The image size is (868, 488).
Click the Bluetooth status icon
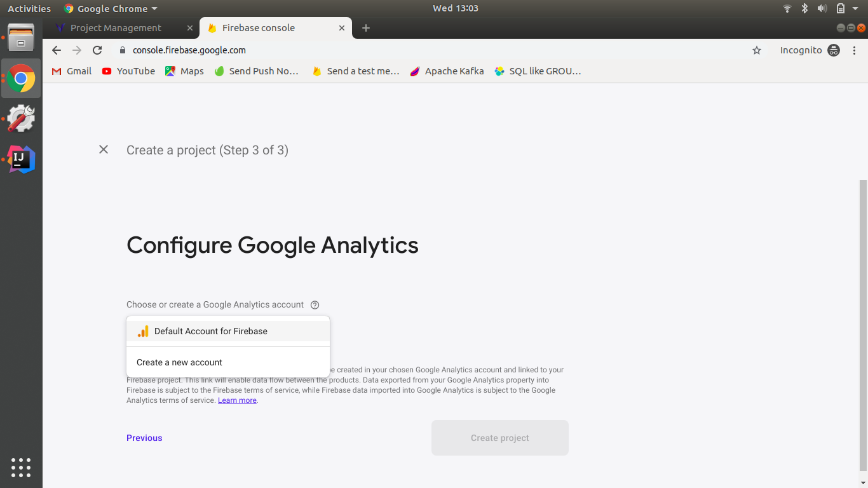(x=804, y=8)
